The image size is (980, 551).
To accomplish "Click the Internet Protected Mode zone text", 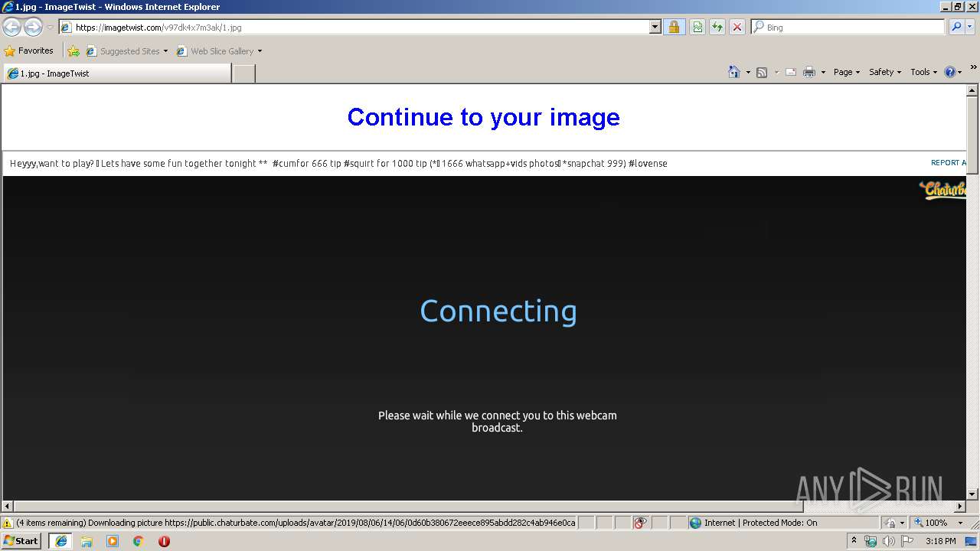I will coord(760,523).
